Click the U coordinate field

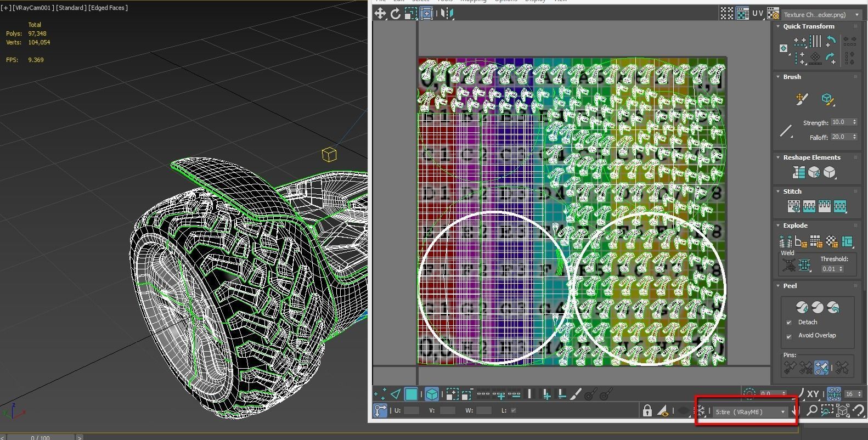tap(412, 410)
